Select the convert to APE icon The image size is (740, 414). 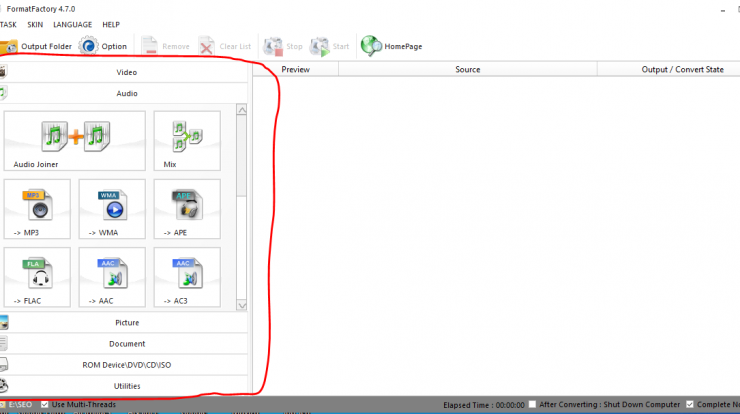187,209
